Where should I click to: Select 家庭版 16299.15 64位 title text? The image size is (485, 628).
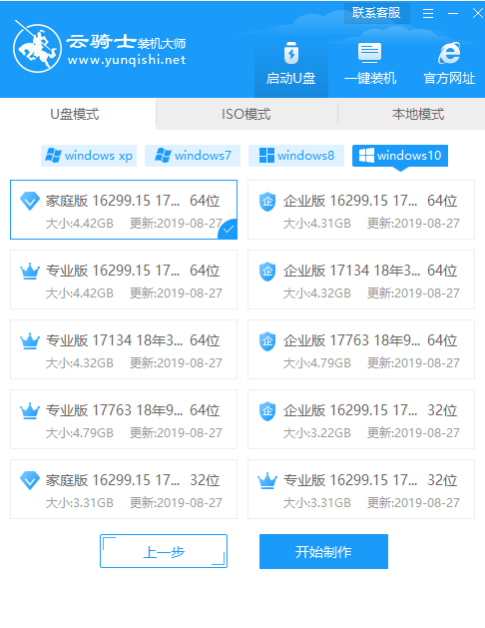[133, 201]
